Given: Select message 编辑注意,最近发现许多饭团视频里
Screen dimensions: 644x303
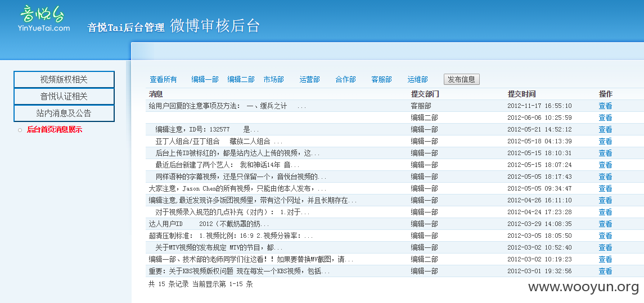Looking at the screenshot, I should (253, 200).
